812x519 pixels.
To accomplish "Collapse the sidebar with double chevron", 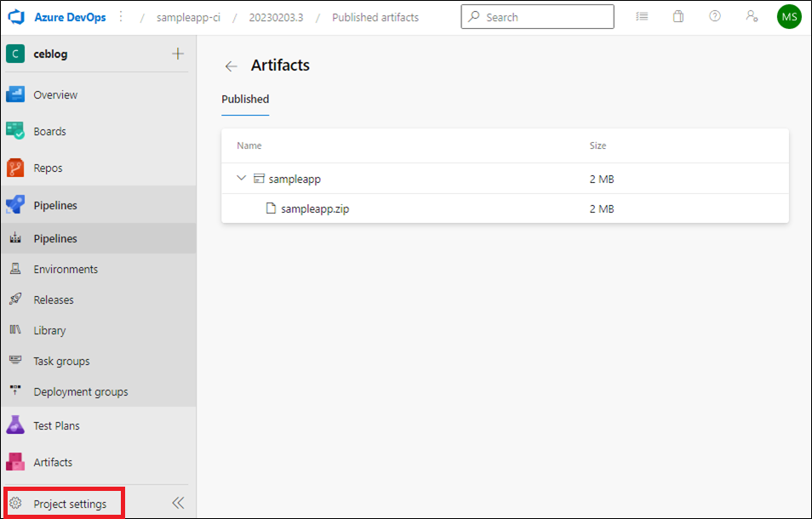I will [x=178, y=503].
